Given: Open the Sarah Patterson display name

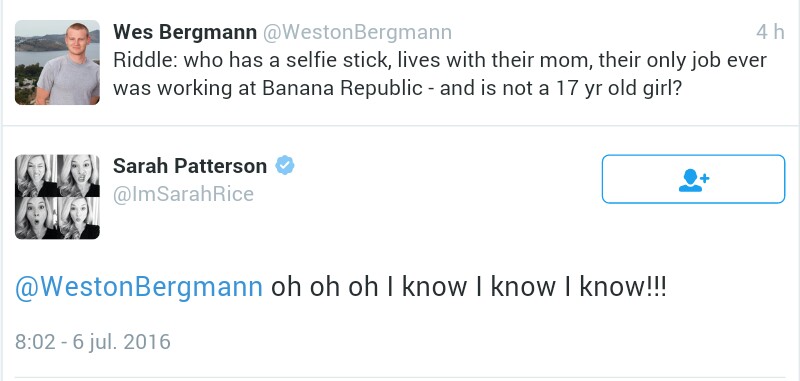Looking at the screenshot, I should click(190, 166).
